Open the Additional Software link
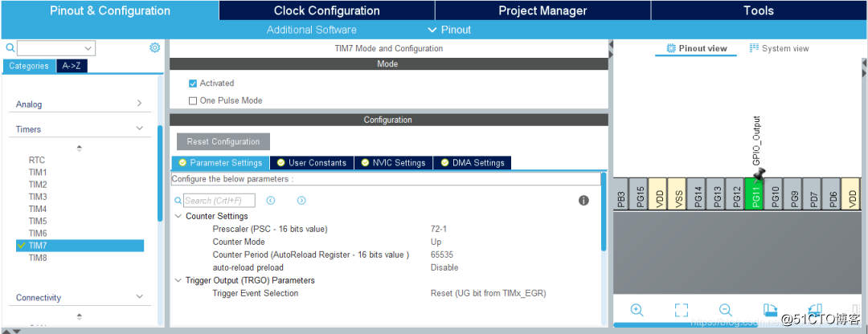 pos(312,30)
